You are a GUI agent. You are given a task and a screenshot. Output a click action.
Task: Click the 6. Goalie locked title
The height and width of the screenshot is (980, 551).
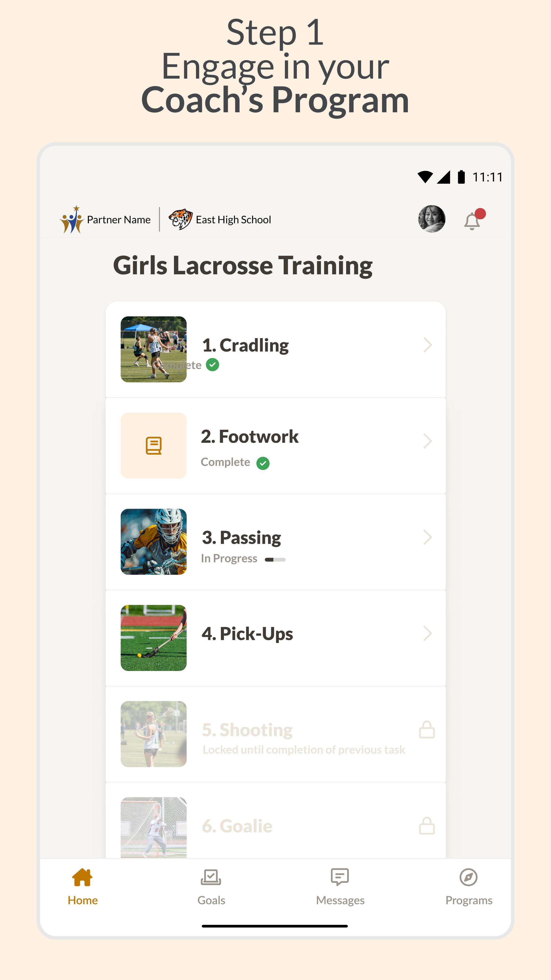pyautogui.click(x=237, y=826)
